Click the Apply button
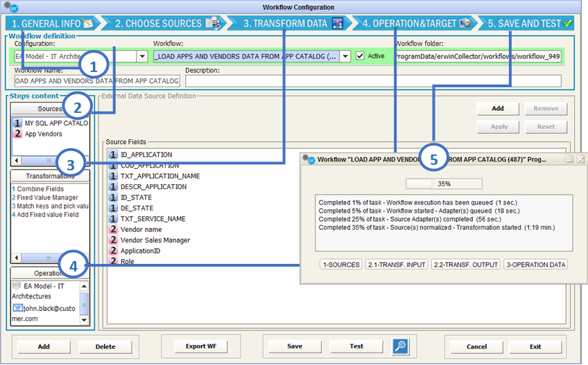This screenshot has width=588, height=365. click(x=498, y=127)
